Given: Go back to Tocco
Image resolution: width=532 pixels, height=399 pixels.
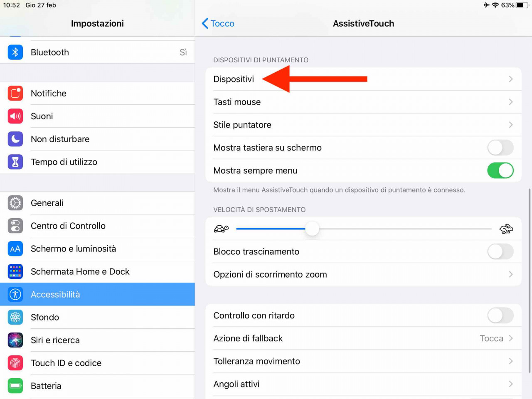Looking at the screenshot, I should click(x=218, y=24).
